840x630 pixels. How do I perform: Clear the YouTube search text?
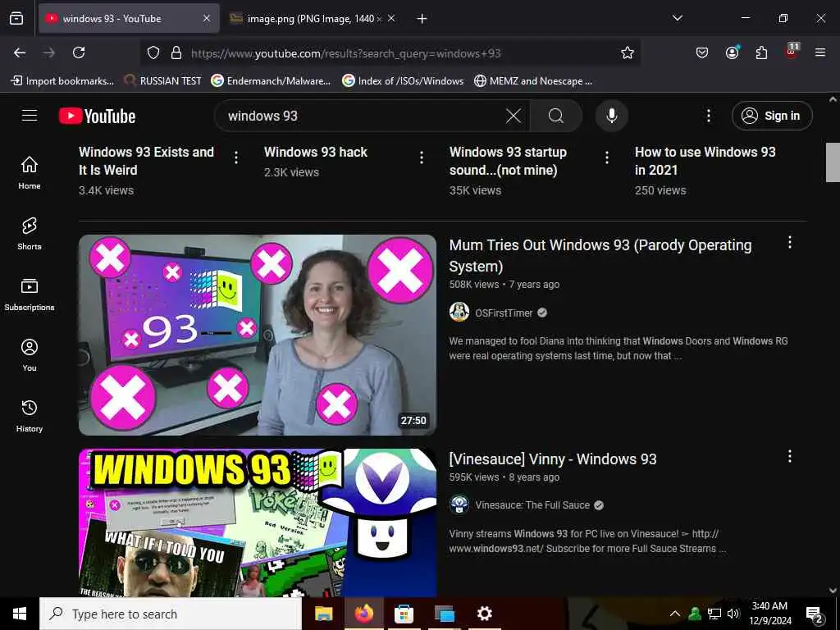pos(514,116)
